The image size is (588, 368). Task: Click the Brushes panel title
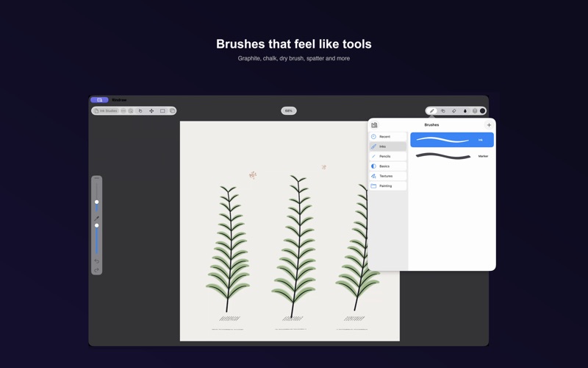click(x=431, y=124)
